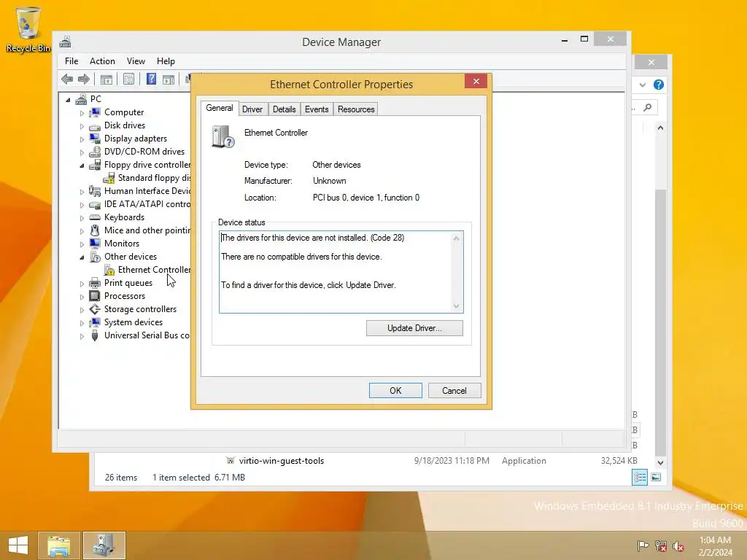Select the virtio-win-guest-tools file in Explorer
This screenshot has width=747, height=560.
coord(281,461)
